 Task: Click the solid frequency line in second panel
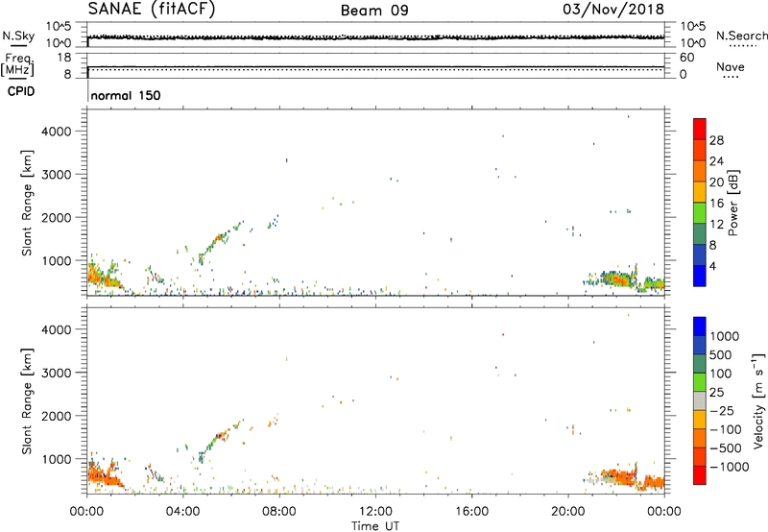(375, 66)
